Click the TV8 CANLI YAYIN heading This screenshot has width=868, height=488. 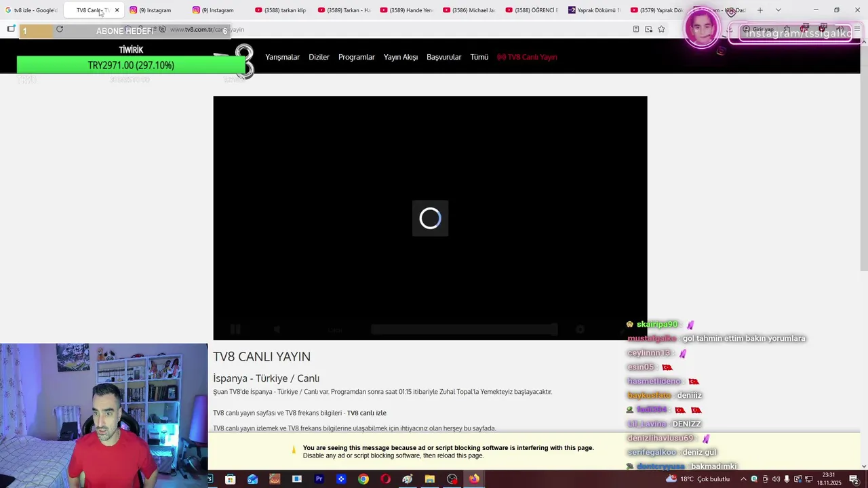[x=262, y=357]
